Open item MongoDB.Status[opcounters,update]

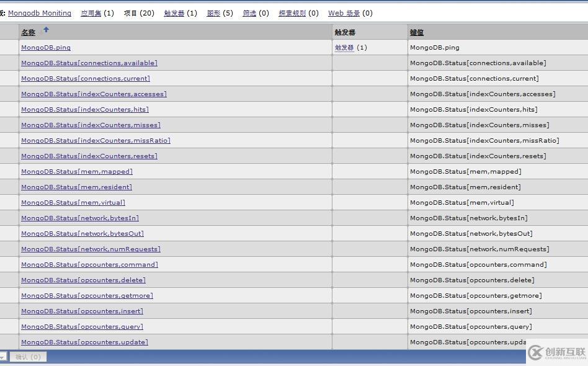coord(85,342)
